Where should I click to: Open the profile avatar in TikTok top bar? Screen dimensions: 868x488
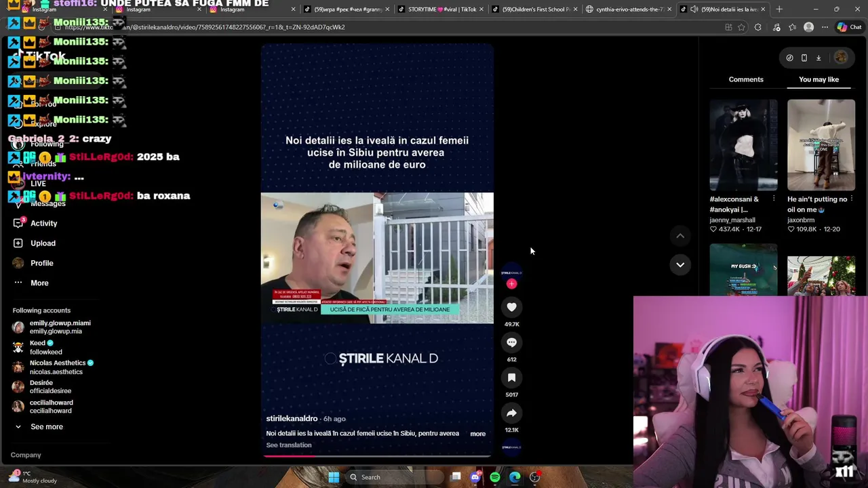click(x=841, y=58)
